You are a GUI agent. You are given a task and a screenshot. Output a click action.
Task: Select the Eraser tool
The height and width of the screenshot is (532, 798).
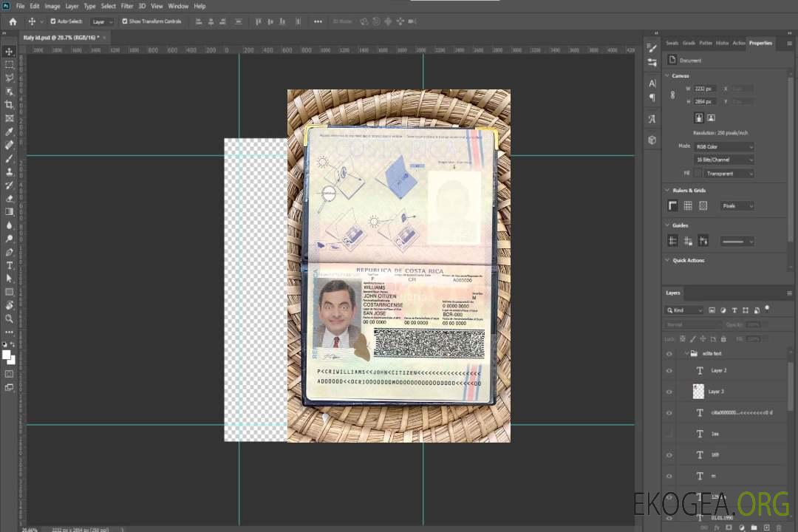[10, 198]
